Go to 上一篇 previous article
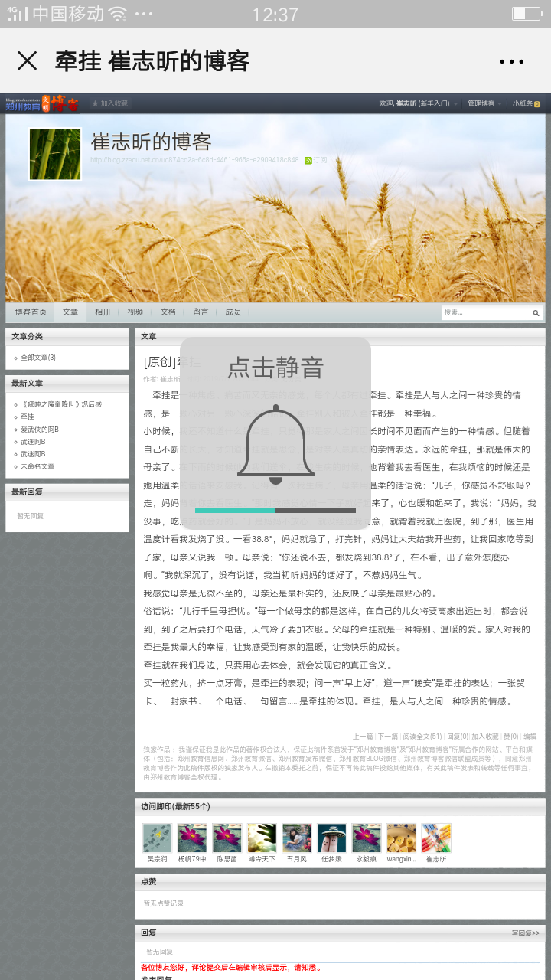Viewport: 551px width, 980px height. [363, 737]
